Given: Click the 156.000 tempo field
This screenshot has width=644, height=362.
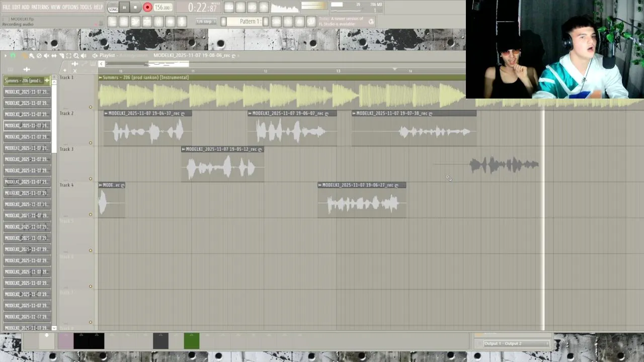Looking at the screenshot, I should tap(163, 8).
